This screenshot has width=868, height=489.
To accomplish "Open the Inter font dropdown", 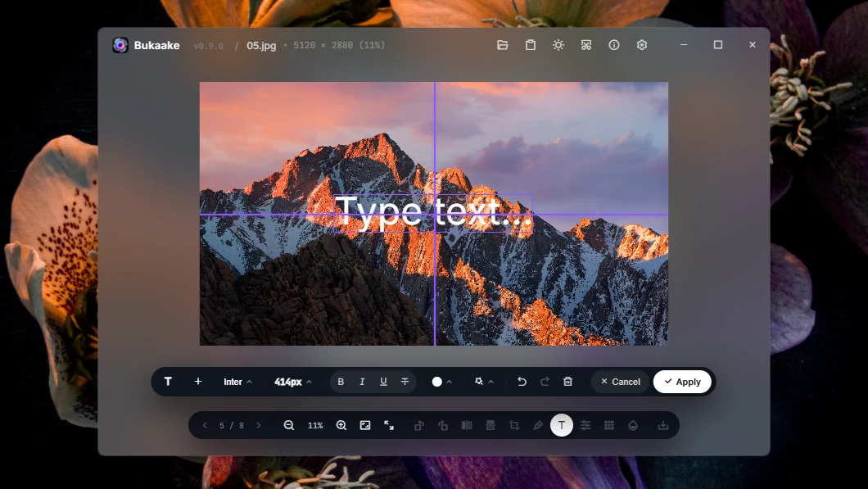I will coord(237,382).
